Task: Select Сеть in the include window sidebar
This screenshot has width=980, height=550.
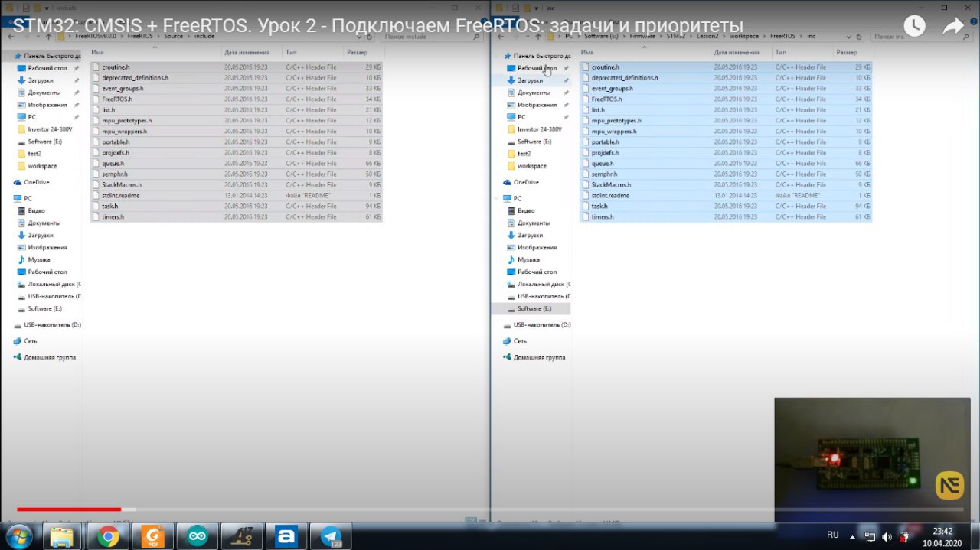Action: coord(30,341)
